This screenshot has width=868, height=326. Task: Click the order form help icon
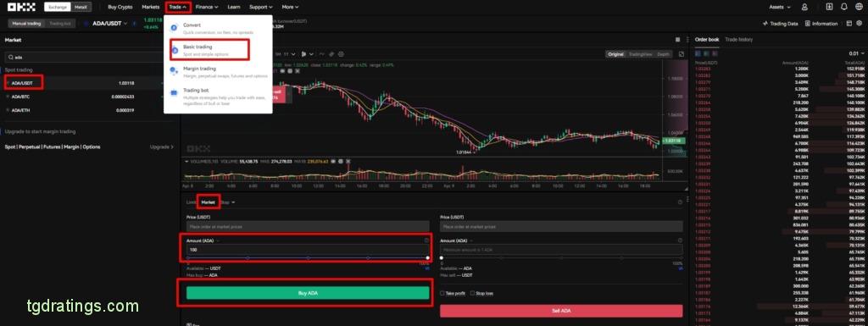pos(680,202)
